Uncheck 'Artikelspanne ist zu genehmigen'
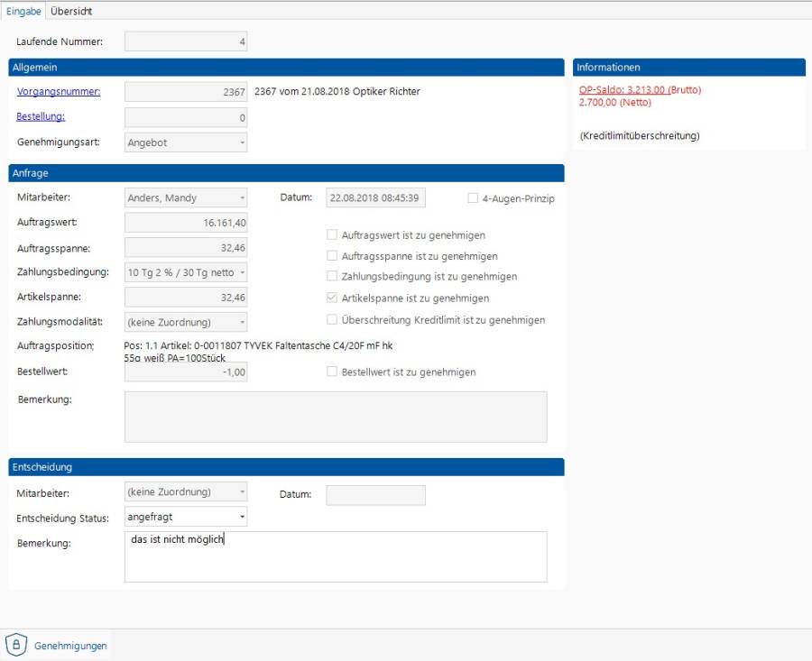The width and height of the screenshot is (812, 661). [333, 298]
